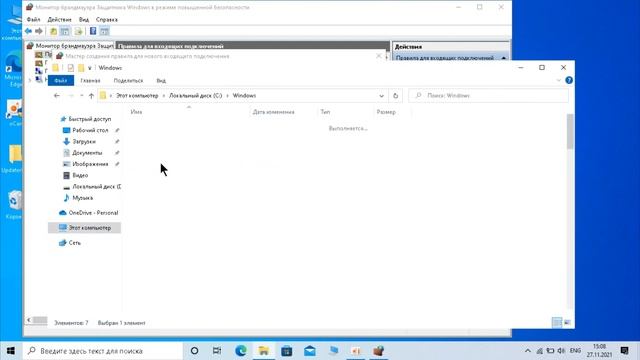
Task: Open the quick access toolbar customize dropdown
Action: pos(89,68)
